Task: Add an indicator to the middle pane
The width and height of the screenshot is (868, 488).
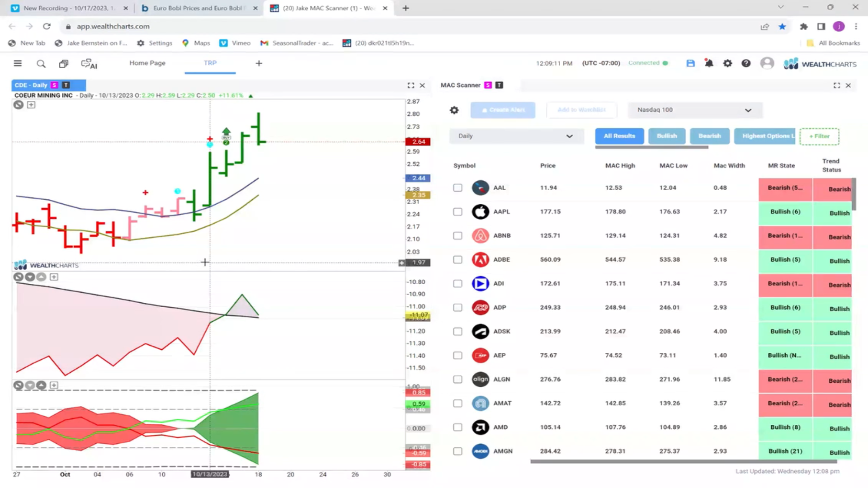Action: tap(54, 277)
